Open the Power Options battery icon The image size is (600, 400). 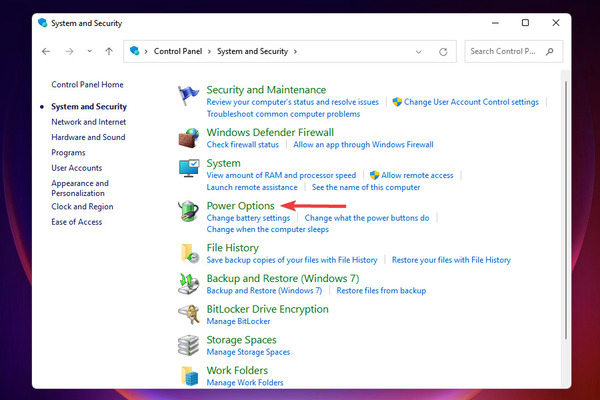coord(188,211)
